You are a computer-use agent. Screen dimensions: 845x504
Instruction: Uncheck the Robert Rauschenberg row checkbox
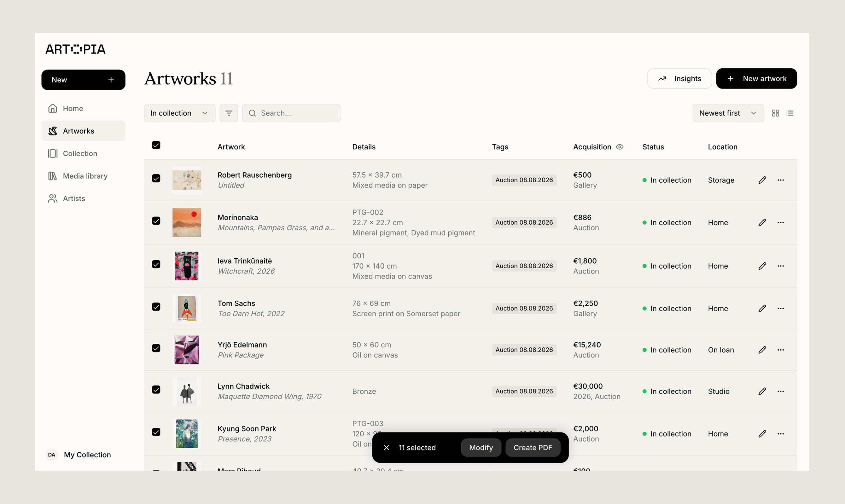(156, 178)
